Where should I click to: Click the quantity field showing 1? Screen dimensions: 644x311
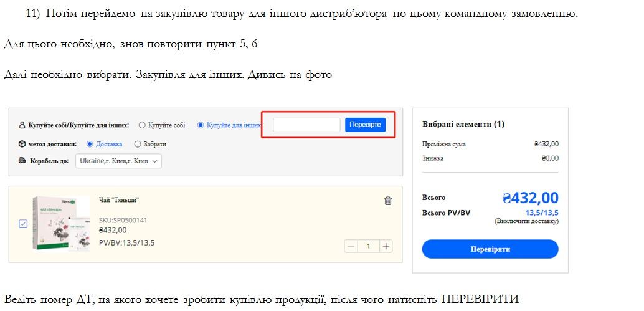point(369,246)
